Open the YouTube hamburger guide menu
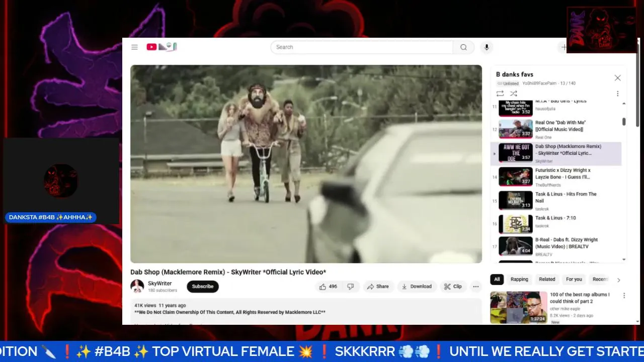Viewport: 644px width, 362px height. [x=134, y=47]
